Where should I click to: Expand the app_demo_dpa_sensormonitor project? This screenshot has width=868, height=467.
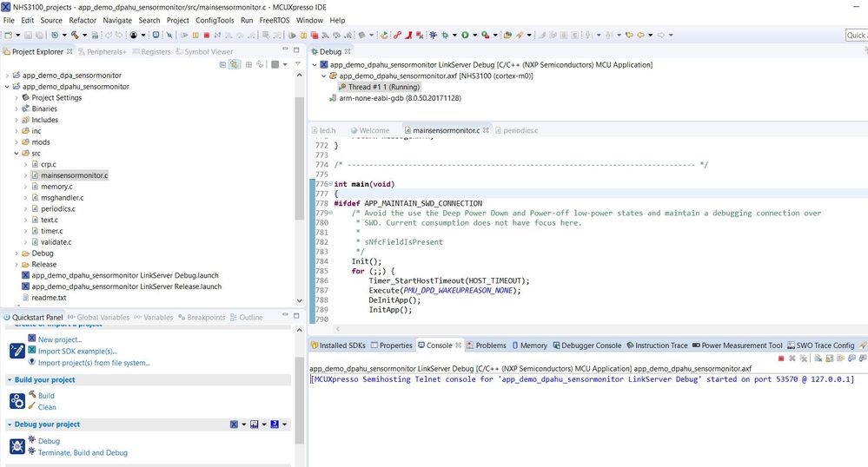tap(7, 76)
